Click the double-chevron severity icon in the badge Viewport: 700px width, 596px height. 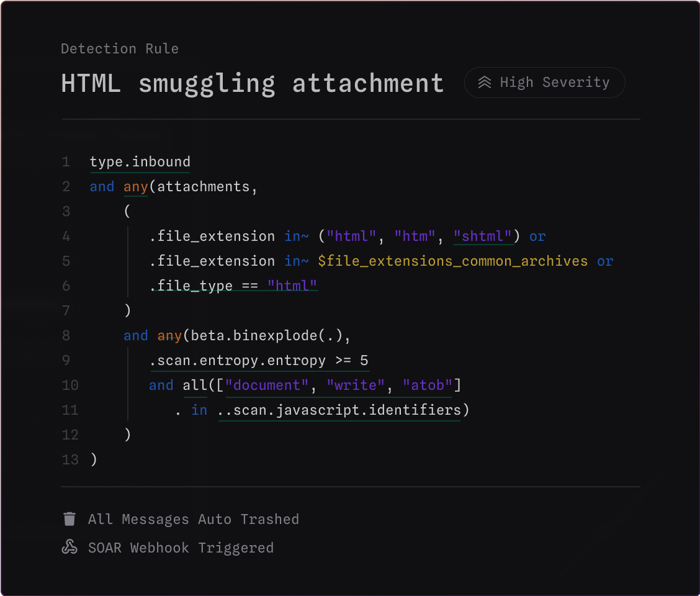pos(485,82)
